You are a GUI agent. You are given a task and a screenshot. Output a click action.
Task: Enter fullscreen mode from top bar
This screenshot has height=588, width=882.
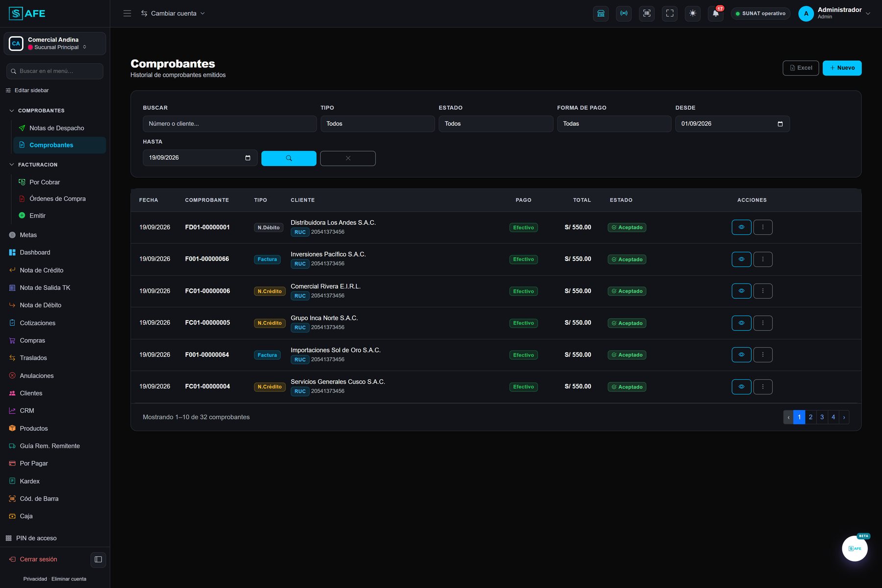(x=669, y=13)
